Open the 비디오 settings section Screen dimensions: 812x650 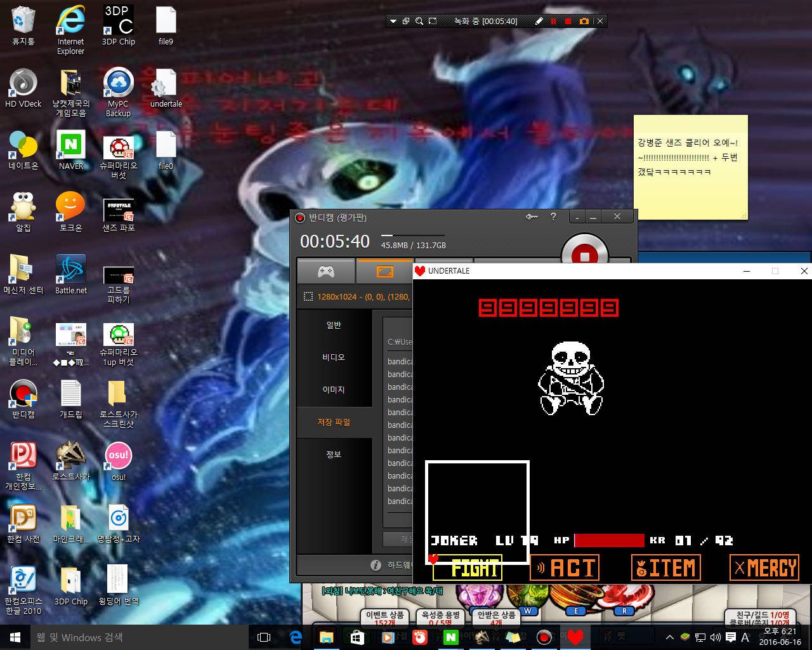[x=334, y=357]
